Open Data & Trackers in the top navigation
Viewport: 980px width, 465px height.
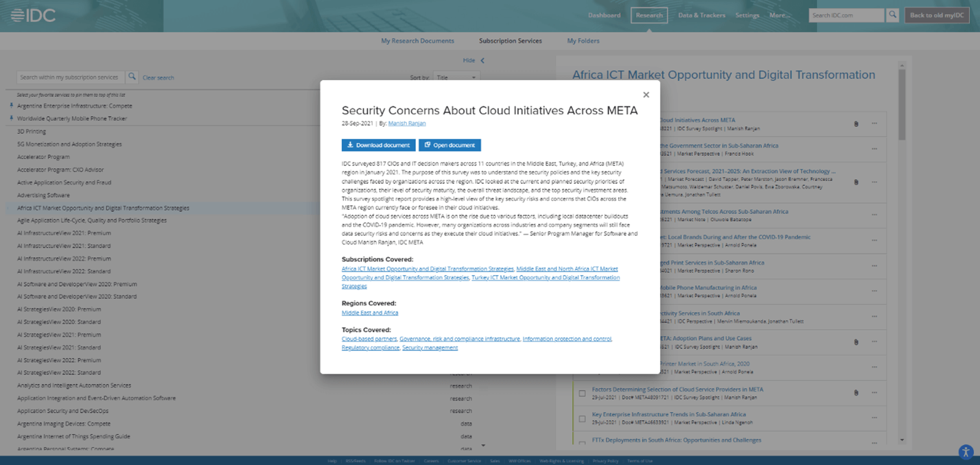coord(702,15)
